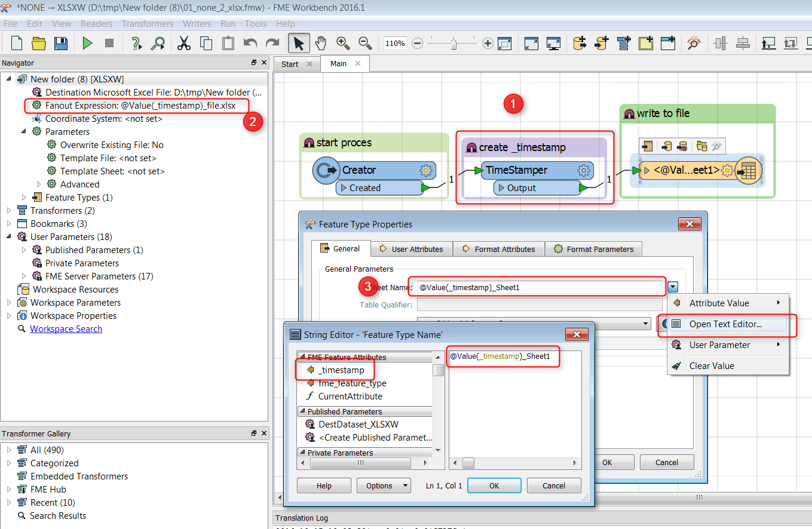812x529 pixels.
Task: Collapse User Parameters (18) node
Action: [9, 236]
